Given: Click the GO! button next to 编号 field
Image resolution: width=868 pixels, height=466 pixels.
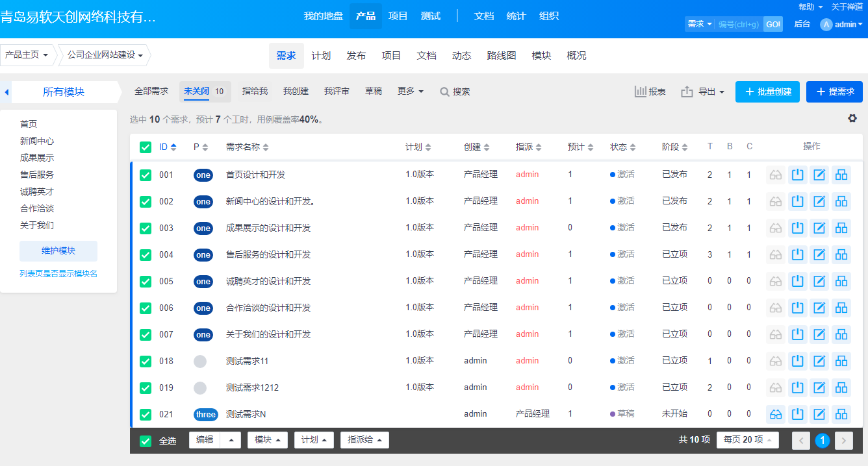Looking at the screenshot, I should (772, 24).
